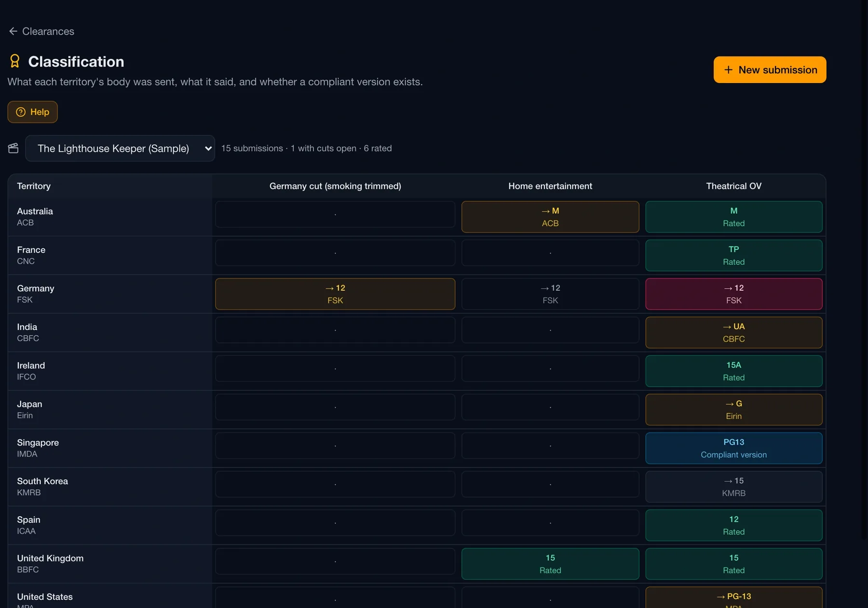Open United States → PG-13 cell
Image resolution: width=868 pixels, height=608 pixels.
733,597
